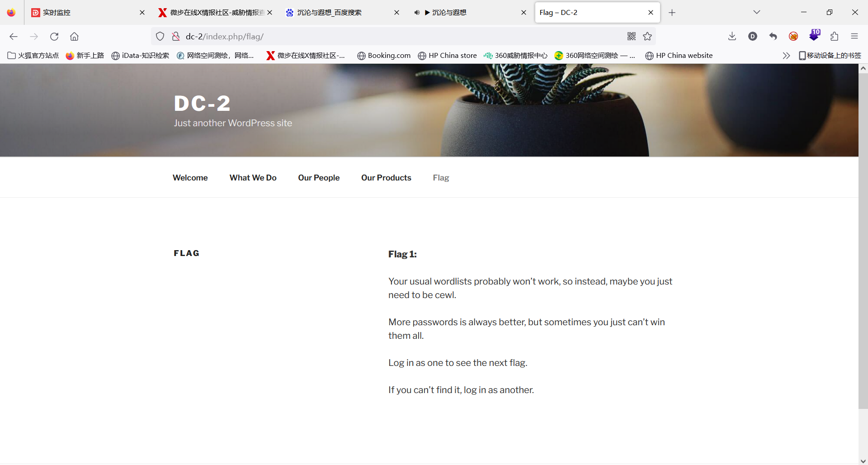Open 火狐官方站点 bookmarks folder
This screenshot has width=868, height=465.
click(33, 56)
